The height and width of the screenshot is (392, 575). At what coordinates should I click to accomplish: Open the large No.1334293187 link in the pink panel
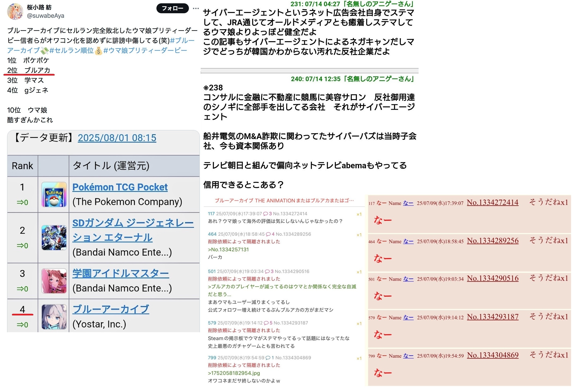pos(493,317)
